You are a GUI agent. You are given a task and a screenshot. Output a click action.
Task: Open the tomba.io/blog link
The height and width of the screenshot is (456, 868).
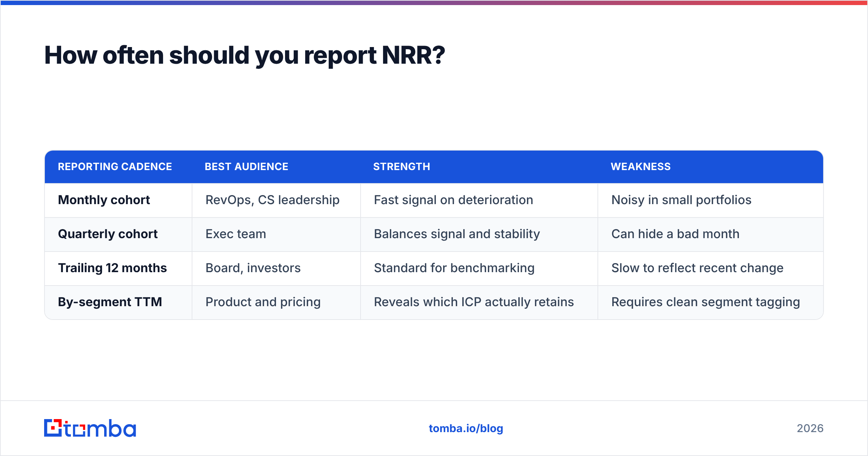point(466,428)
